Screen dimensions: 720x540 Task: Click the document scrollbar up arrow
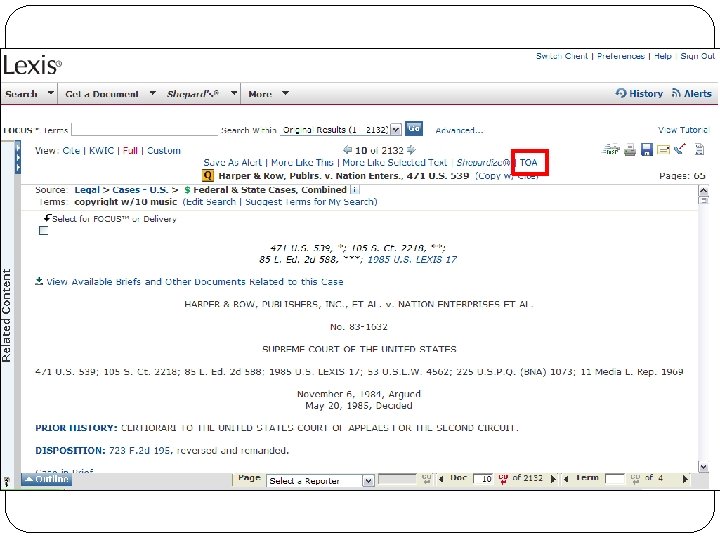click(703, 191)
